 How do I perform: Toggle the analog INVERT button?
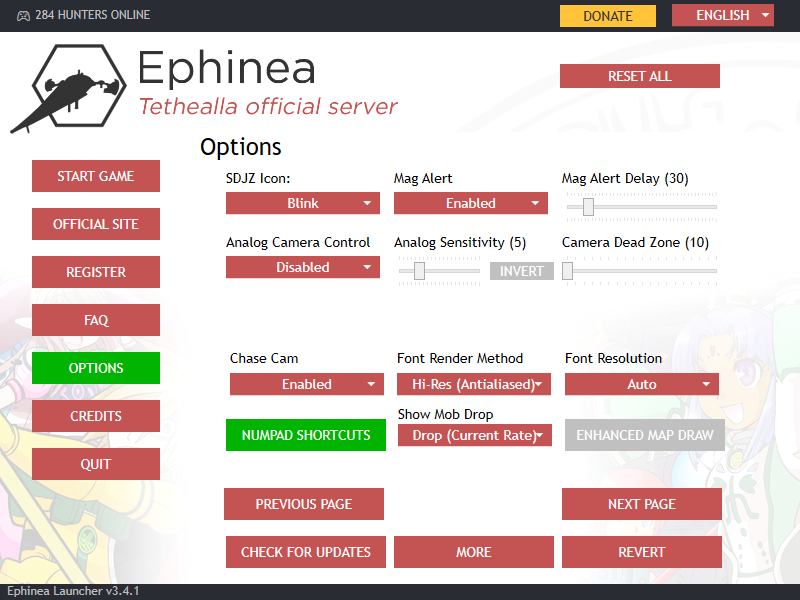tap(521, 271)
